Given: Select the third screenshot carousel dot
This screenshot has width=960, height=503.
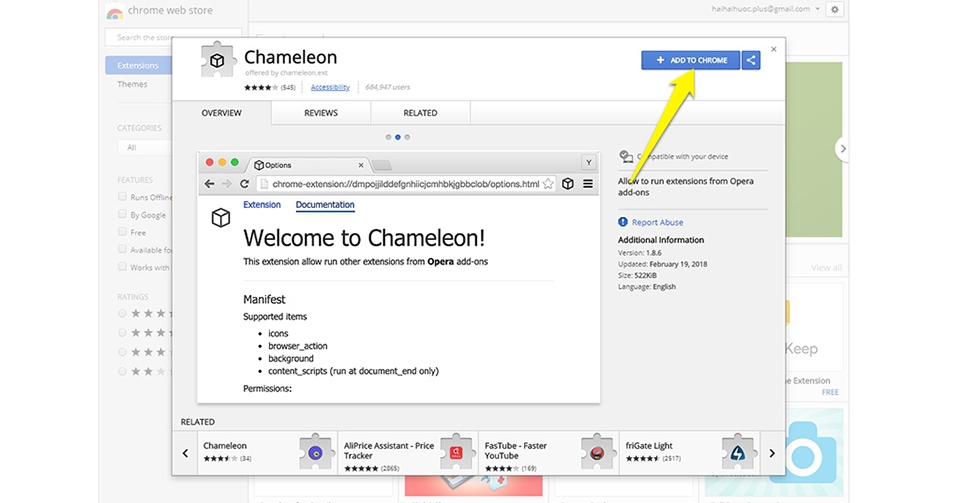Looking at the screenshot, I should click(407, 137).
